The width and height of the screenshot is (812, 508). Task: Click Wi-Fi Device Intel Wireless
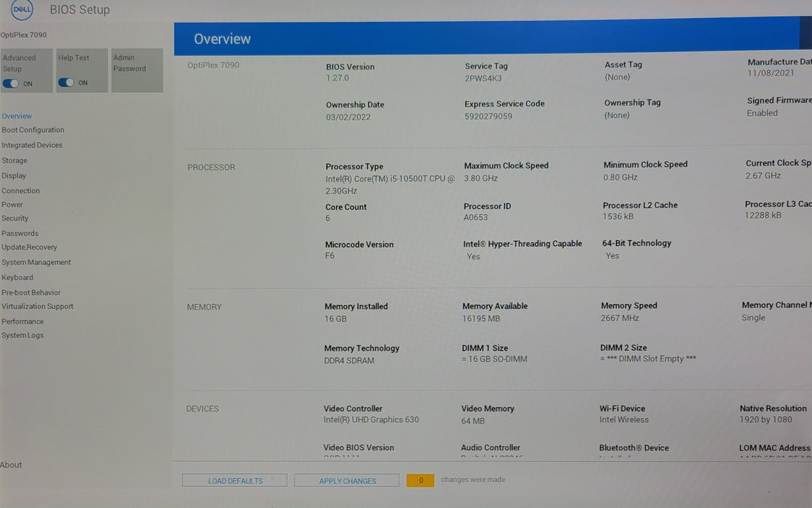coord(624,420)
